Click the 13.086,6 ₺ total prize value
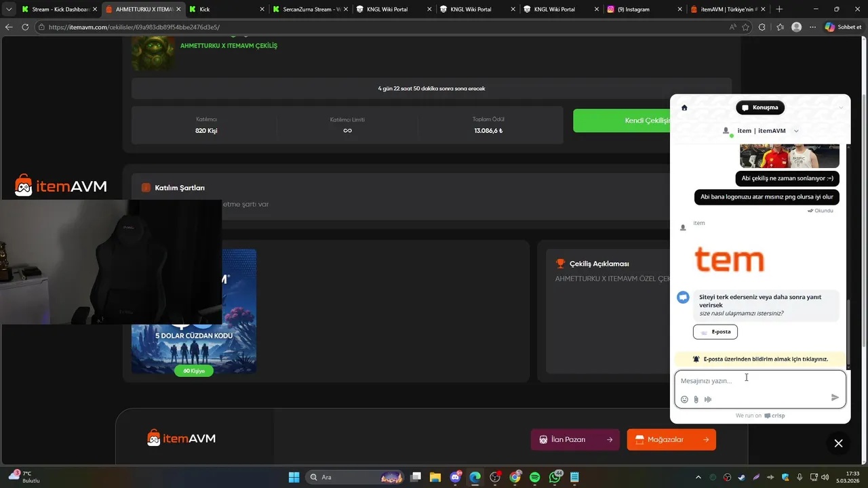 pos(488,131)
